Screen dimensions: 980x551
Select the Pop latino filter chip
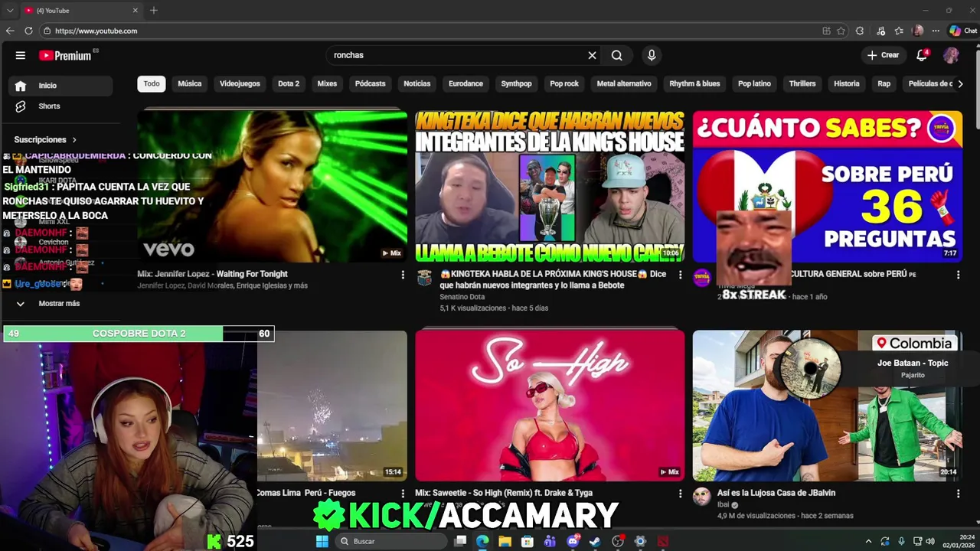click(754, 83)
